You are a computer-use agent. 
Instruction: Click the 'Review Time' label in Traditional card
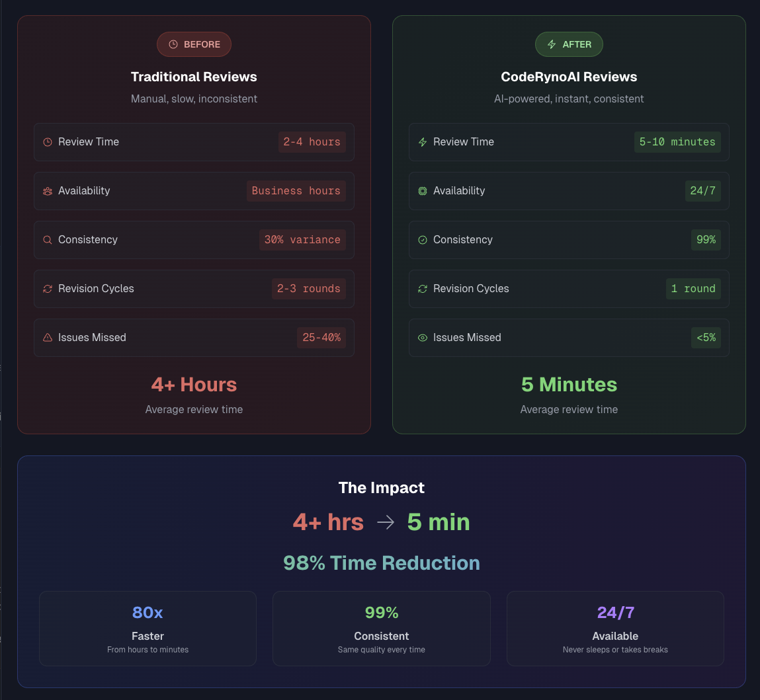point(89,142)
